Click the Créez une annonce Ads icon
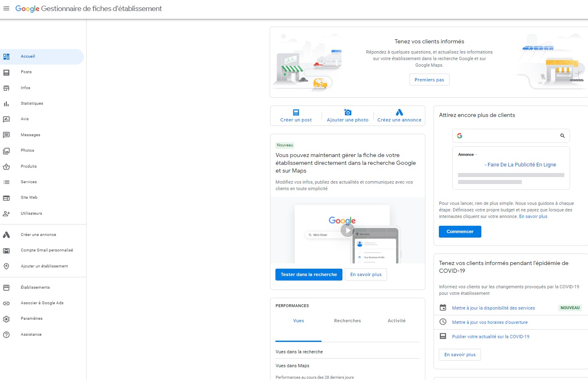588x384 pixels. coord(399,112)
